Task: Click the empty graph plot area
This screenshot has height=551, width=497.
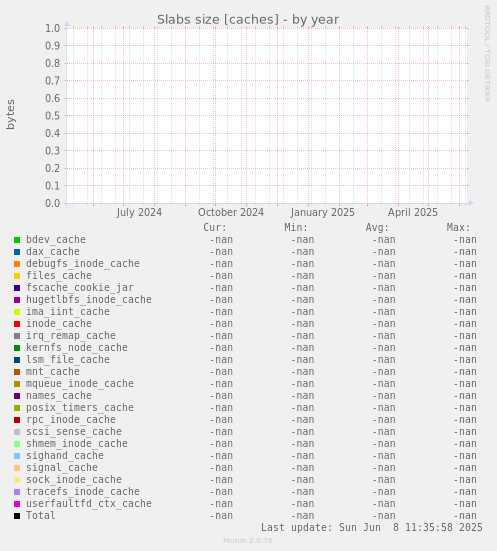Action: coord(267,116)
